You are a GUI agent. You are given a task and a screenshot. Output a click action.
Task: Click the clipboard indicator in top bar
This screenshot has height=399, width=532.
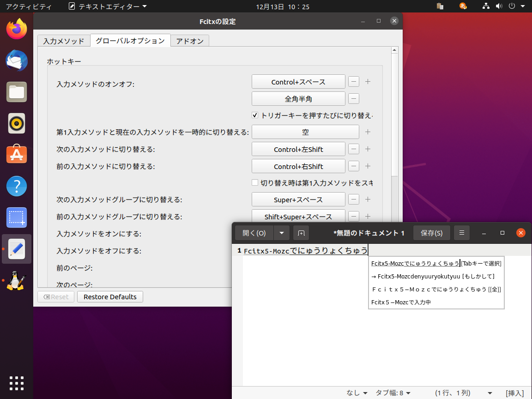(x=440, y=6)
